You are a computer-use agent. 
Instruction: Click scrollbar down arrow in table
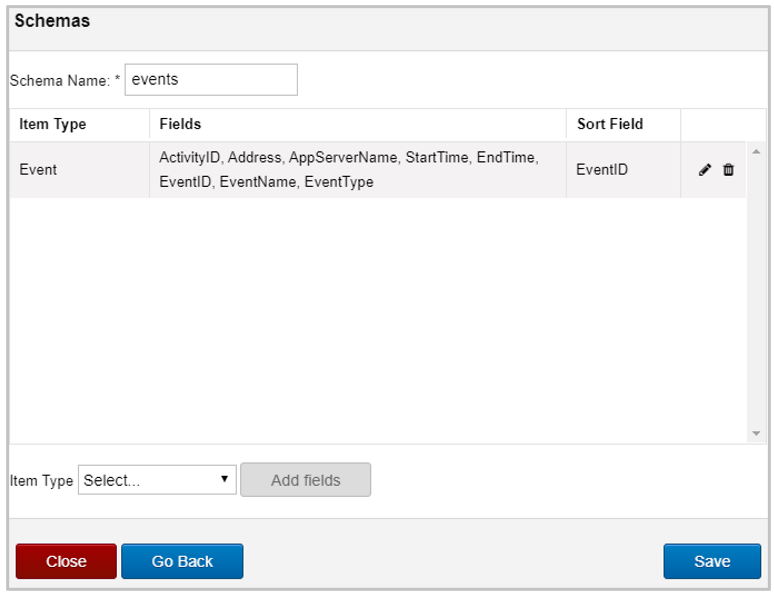[756, 434]
